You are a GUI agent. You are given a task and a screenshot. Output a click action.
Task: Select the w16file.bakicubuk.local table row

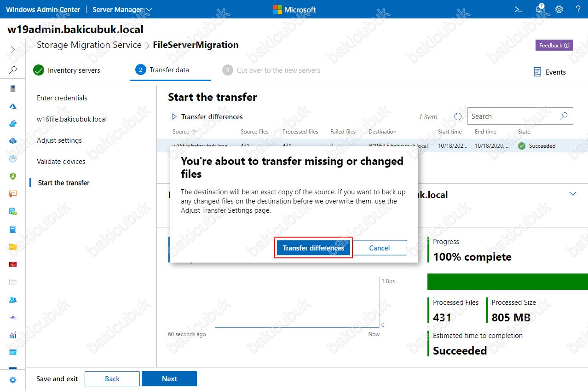pos(372,146)
